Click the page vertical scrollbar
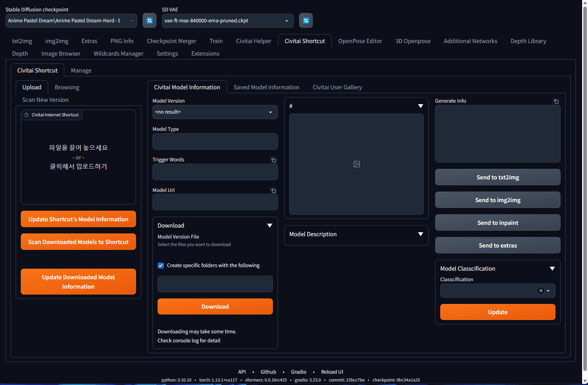The image size is (588, 385). (585, 188)
